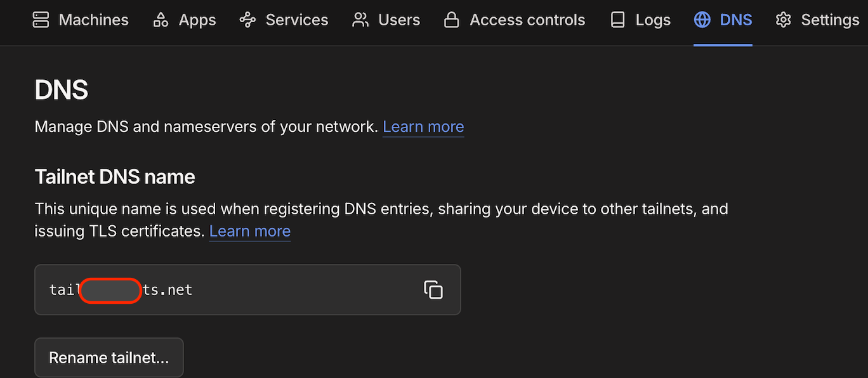
Task: Click the Apps shapes icon
Action: (x=161, y=20)
